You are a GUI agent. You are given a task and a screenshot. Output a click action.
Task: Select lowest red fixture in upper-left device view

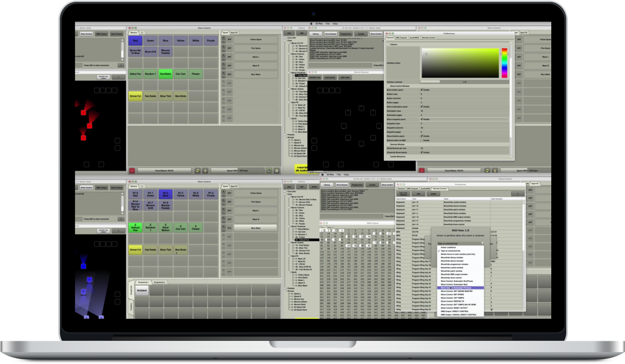click(x=83, y=138)
